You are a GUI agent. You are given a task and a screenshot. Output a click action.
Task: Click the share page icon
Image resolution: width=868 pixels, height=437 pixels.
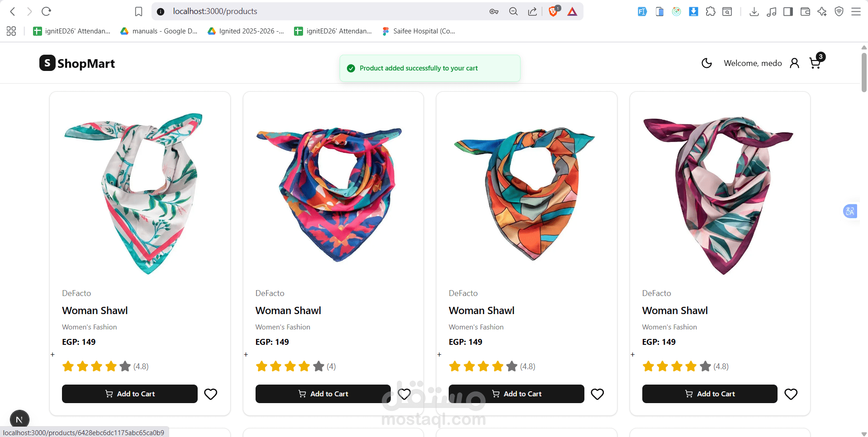pos(532,11)
